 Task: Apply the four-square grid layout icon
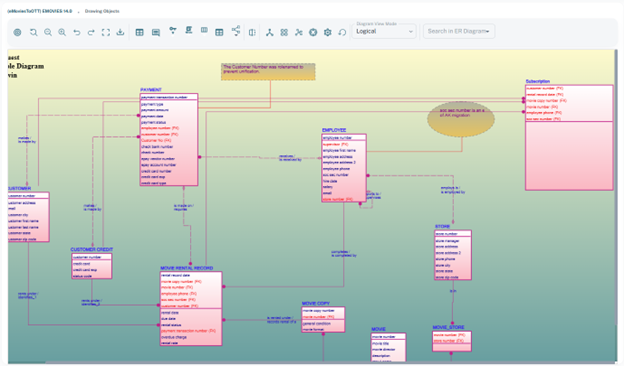pos(284,32)
